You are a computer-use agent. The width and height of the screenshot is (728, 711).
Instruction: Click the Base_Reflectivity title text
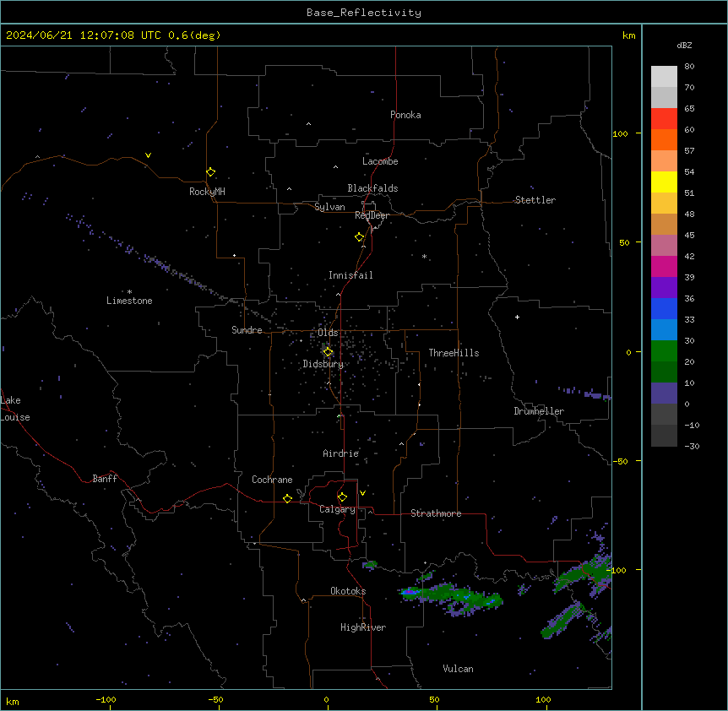click(x=364, y=13)
